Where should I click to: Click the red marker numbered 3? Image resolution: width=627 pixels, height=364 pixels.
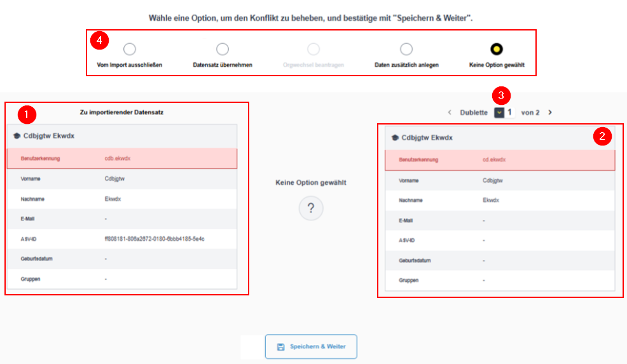[x=502, y=96]
